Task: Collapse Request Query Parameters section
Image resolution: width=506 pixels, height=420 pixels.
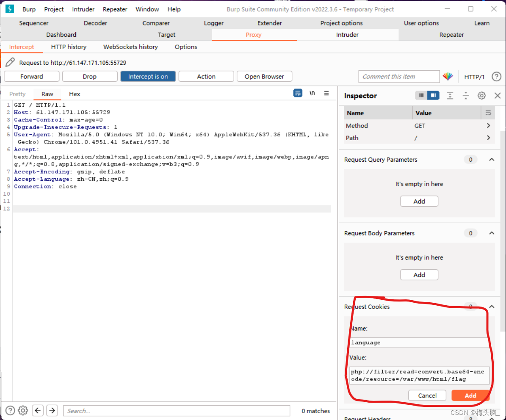Action: click(492, 160)
